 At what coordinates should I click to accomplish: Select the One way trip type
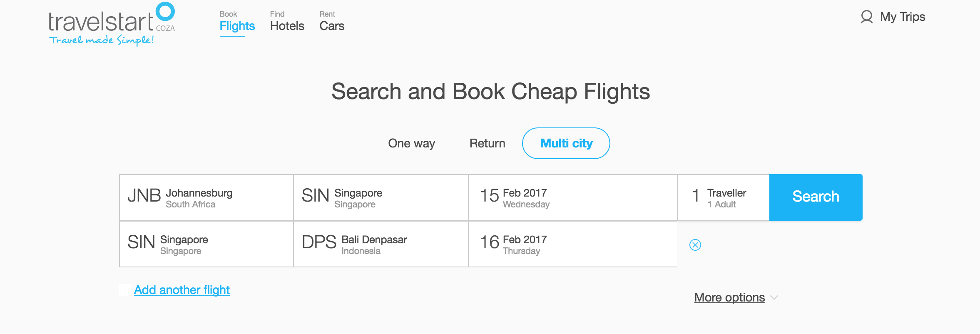411,143
